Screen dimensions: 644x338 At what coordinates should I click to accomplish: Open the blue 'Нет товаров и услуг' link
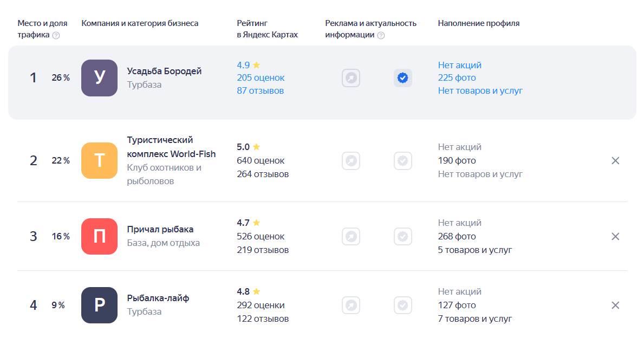pos(480,91)
